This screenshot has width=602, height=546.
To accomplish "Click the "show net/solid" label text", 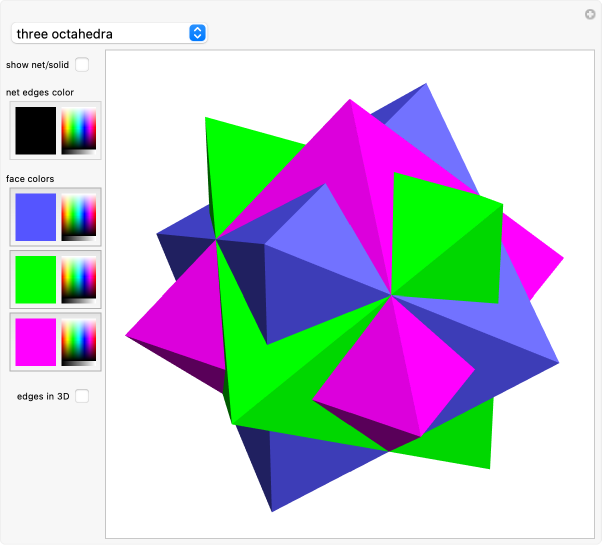I will (38, 65).
